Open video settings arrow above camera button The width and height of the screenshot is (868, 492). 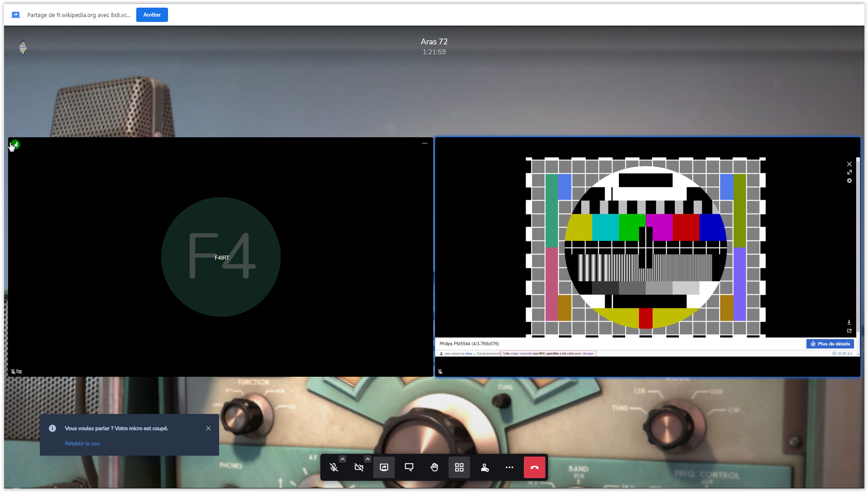pyautogui.click(x=367, y=459)
